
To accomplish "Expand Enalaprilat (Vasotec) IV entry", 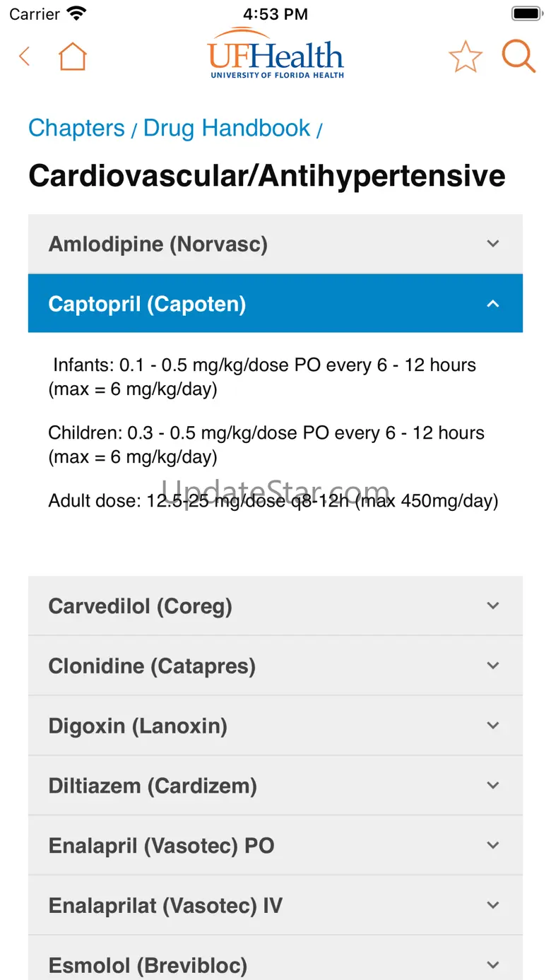I will [x=275, y=905].
